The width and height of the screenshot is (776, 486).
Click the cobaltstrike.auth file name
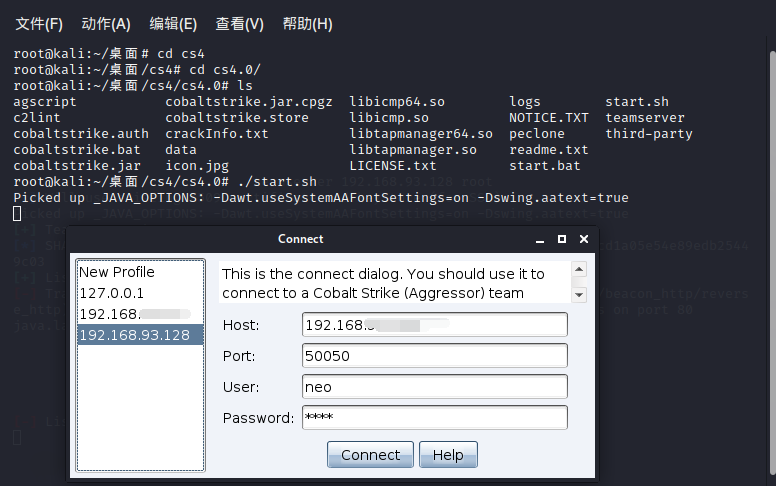pos(81,134)
